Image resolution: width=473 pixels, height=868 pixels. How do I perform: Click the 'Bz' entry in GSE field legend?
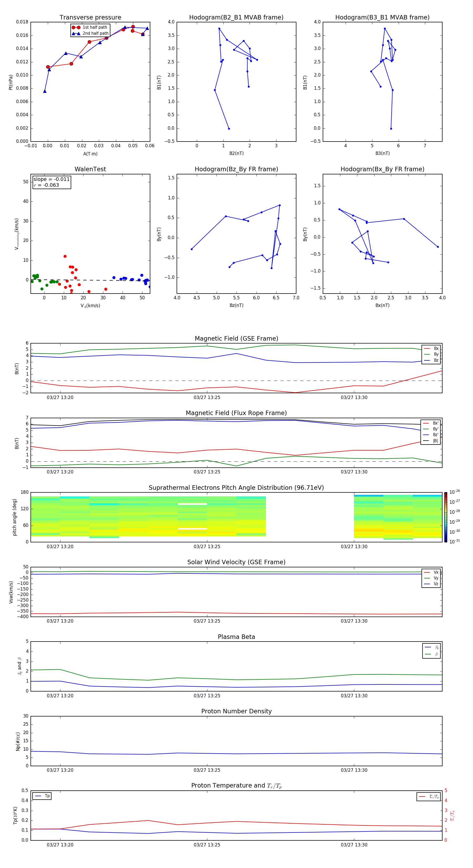(431, 360)
